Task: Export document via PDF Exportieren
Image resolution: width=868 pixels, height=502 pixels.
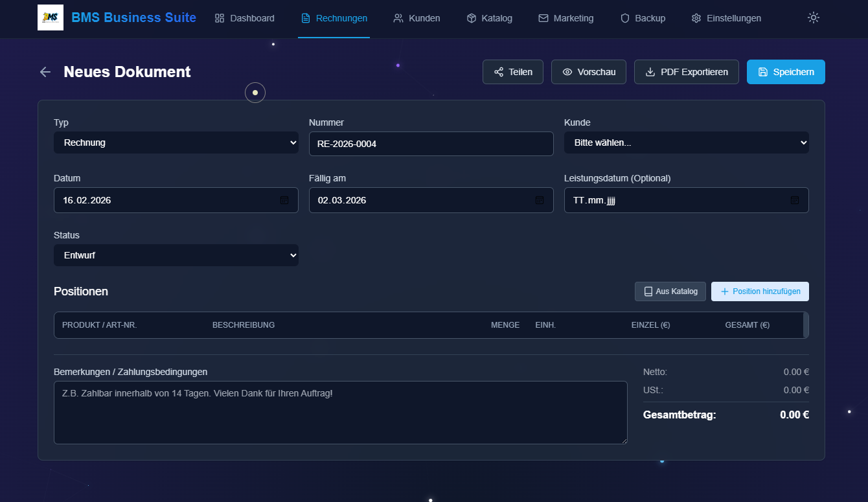Action: point(686,72)
